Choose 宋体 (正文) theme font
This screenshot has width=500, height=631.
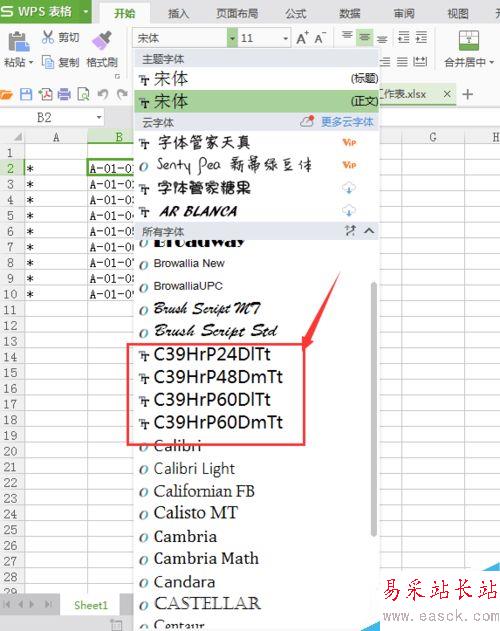[x=256, y=101]
